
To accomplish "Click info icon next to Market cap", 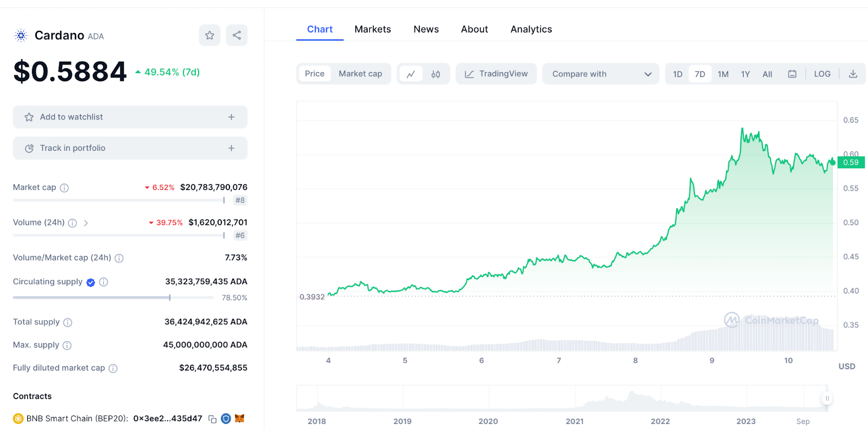I will pyautogui.click(x=64, y=188).
